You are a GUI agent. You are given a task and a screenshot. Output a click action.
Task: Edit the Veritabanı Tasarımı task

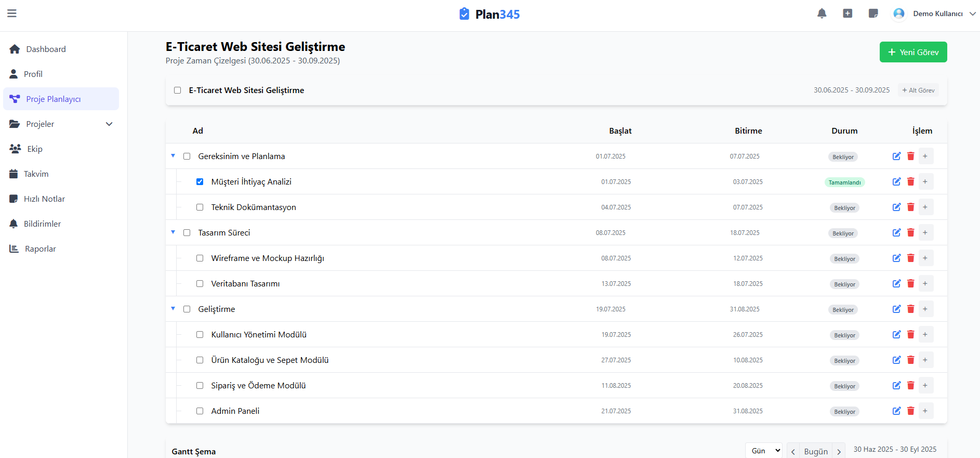(x=896, y=283)
